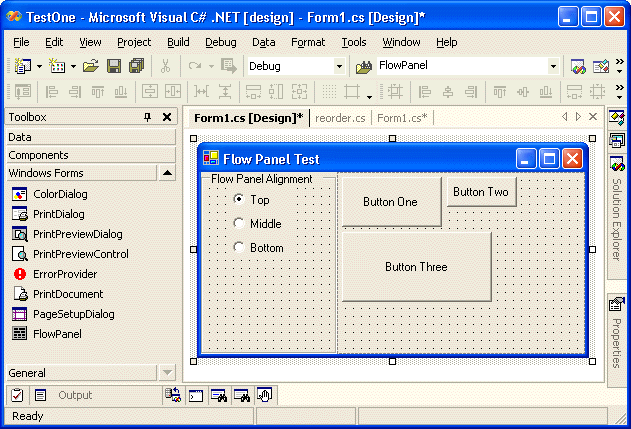The image size is (631, 429).
Task: Click the Open File toolbar icon
Action: [x=91, y=66]
